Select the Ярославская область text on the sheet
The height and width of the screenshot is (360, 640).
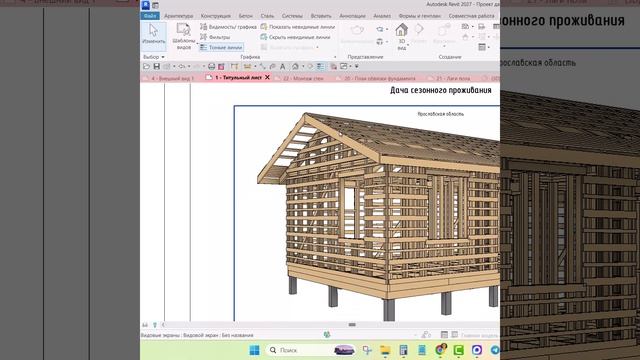pos(441,114)
